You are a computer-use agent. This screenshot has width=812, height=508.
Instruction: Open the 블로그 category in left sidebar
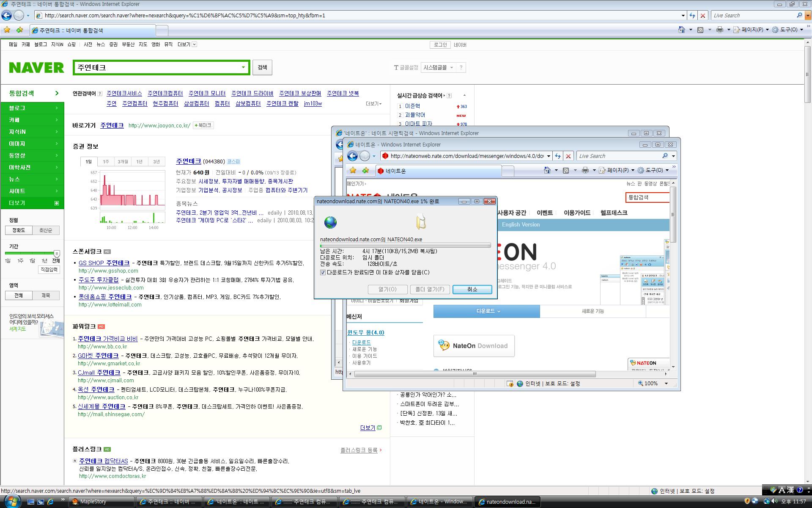pyautogui.click(x=33, y=108)
